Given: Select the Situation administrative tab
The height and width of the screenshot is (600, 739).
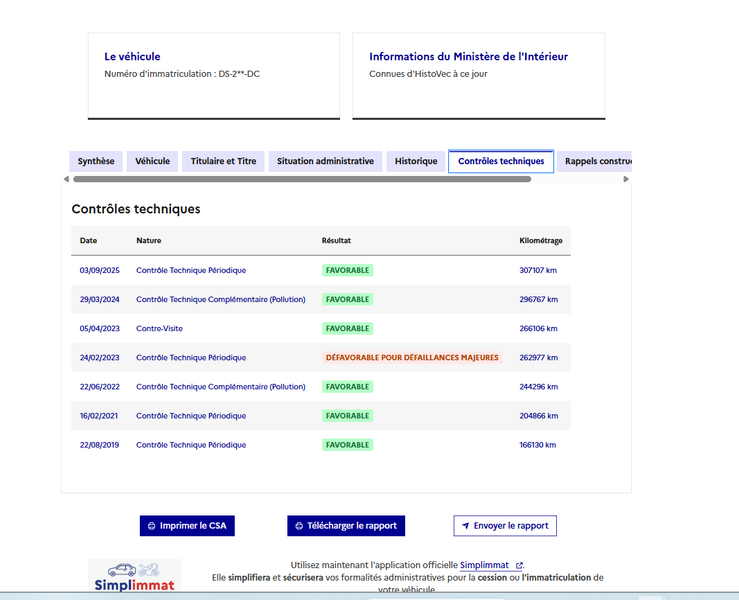Looking at the screenshot, I should (325, 161).
